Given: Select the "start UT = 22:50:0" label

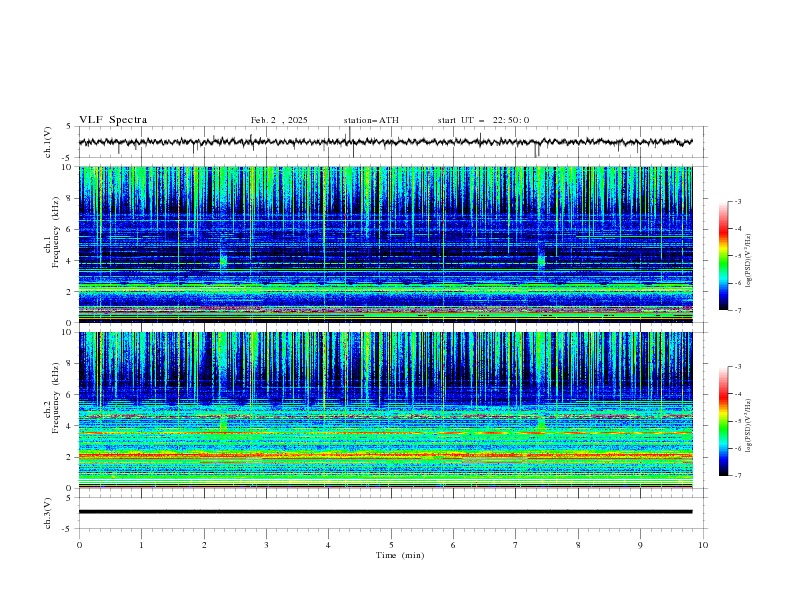Looking at the screenshot, I should [x=483, y=120].
